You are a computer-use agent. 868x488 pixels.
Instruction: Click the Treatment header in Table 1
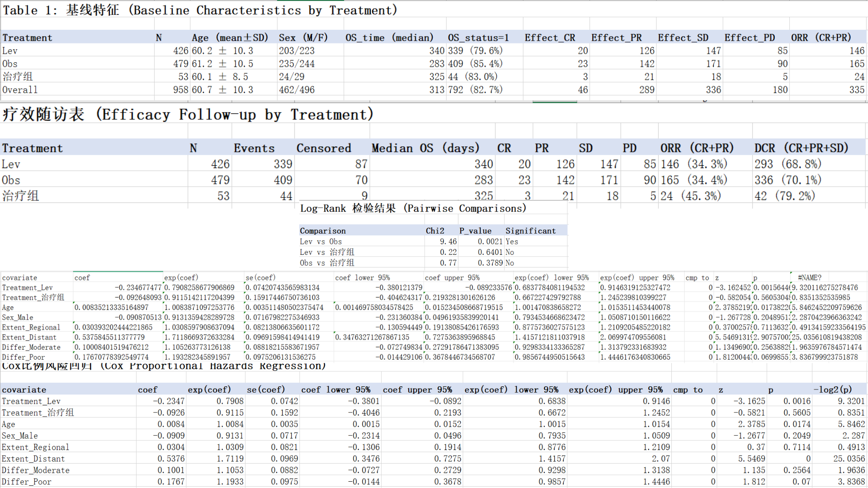pos(27,38)
